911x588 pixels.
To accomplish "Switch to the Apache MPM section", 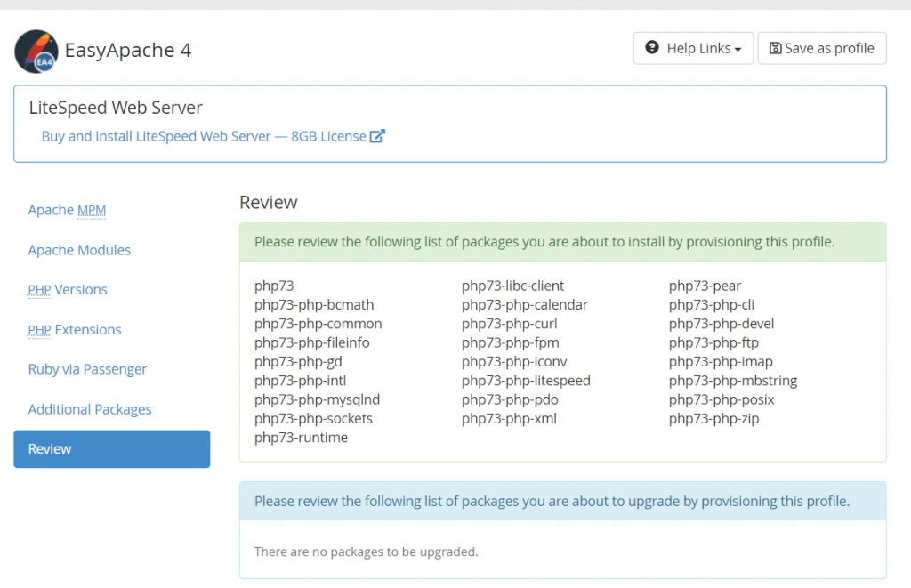I will pos(67,210).
